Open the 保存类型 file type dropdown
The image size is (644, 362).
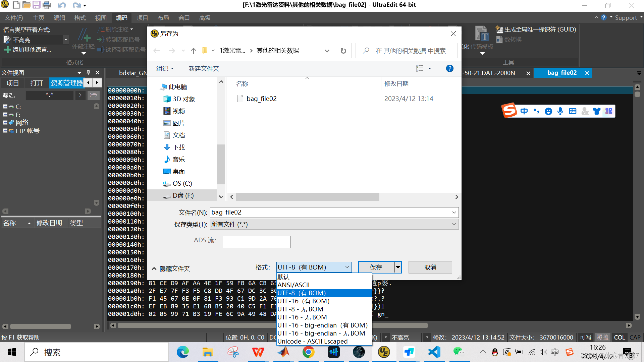(x=454, y=224)
